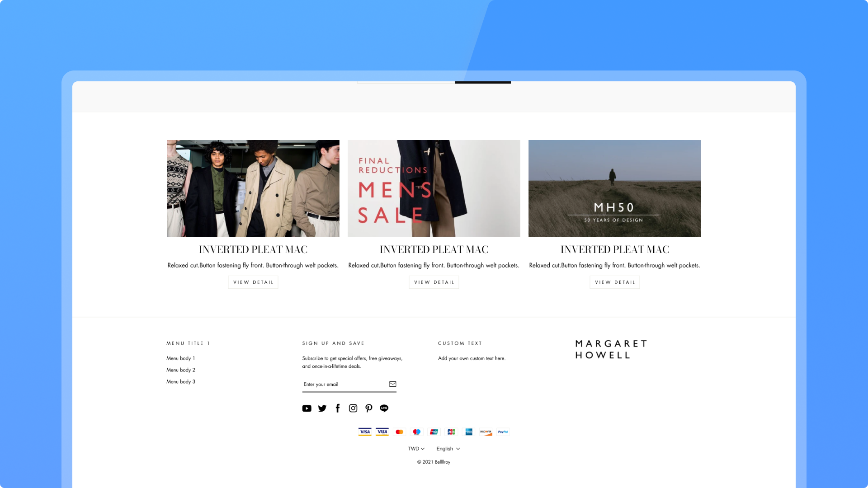Submit email with envelope icon

coord(392,384)
